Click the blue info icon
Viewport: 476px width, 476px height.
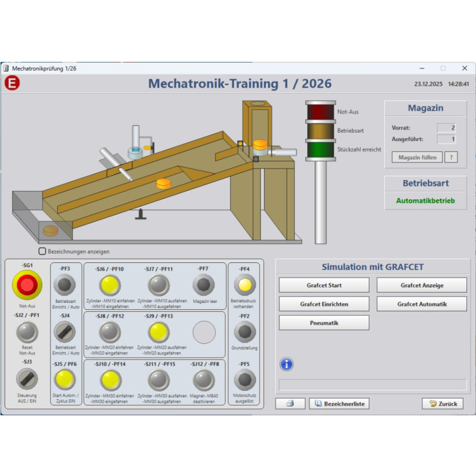pos(286,364)
